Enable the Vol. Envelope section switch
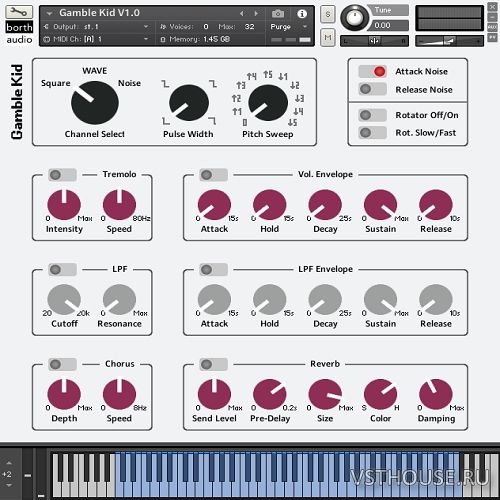The width and height of the screenshot is (500, 500). point(213,175)
